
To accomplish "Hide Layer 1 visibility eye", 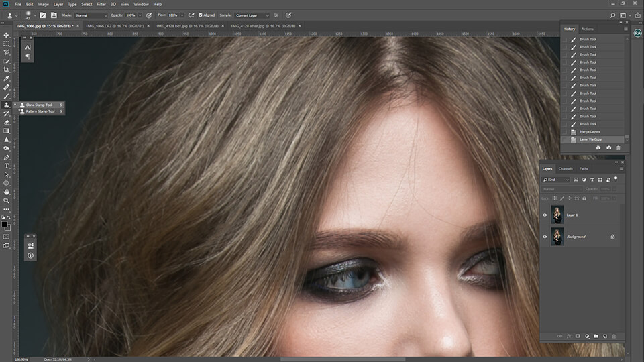I will coord(545,215).
